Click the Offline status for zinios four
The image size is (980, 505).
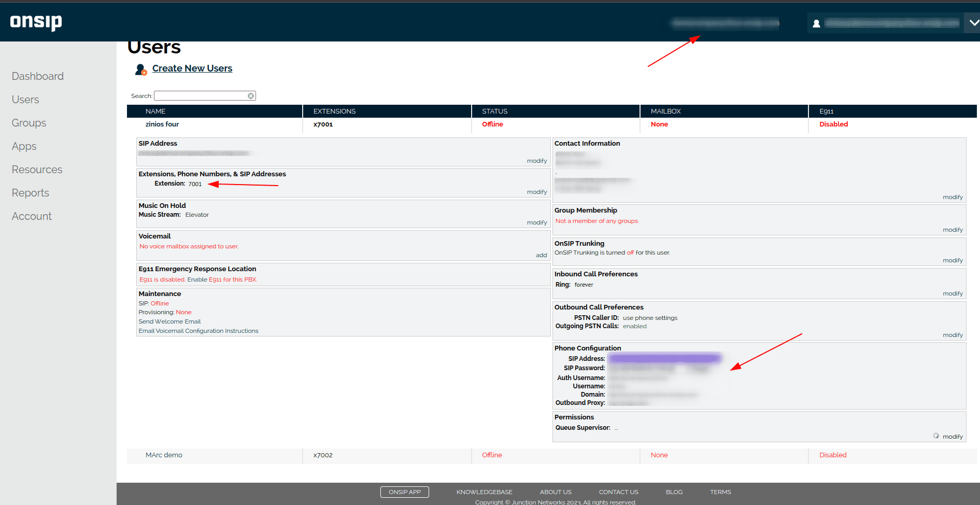click(492, 124)
